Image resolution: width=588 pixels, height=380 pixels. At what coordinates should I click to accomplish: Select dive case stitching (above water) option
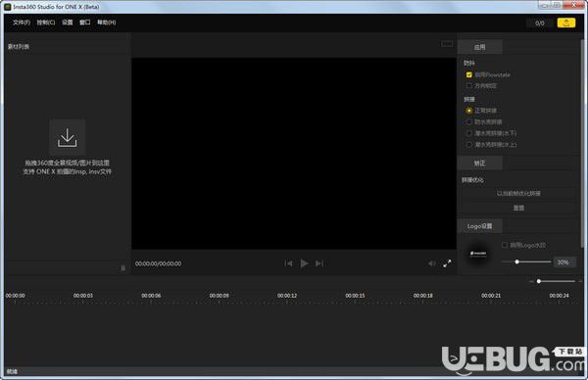468,144
